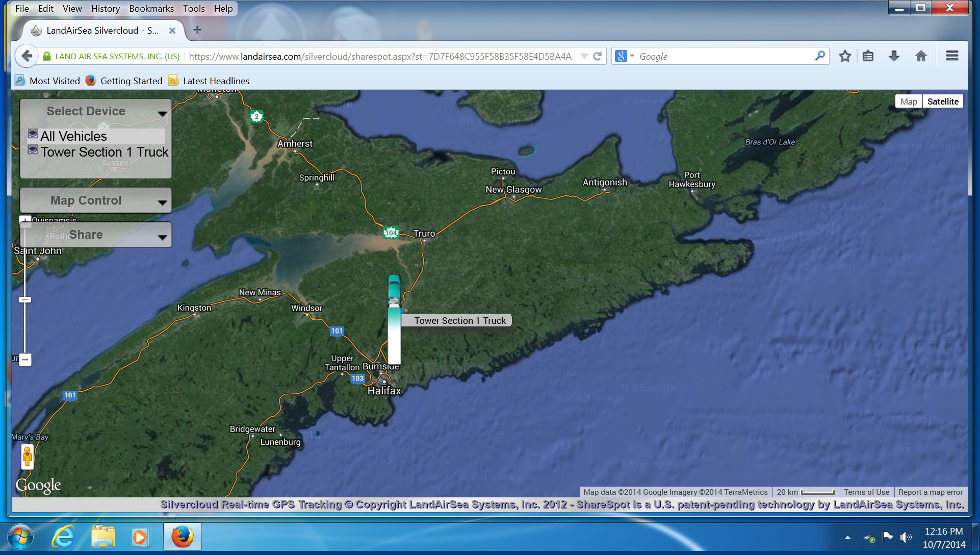This screenshot has width=980, height=555.
Task: Open a new tab with the plus button
Action: point(197,30)
